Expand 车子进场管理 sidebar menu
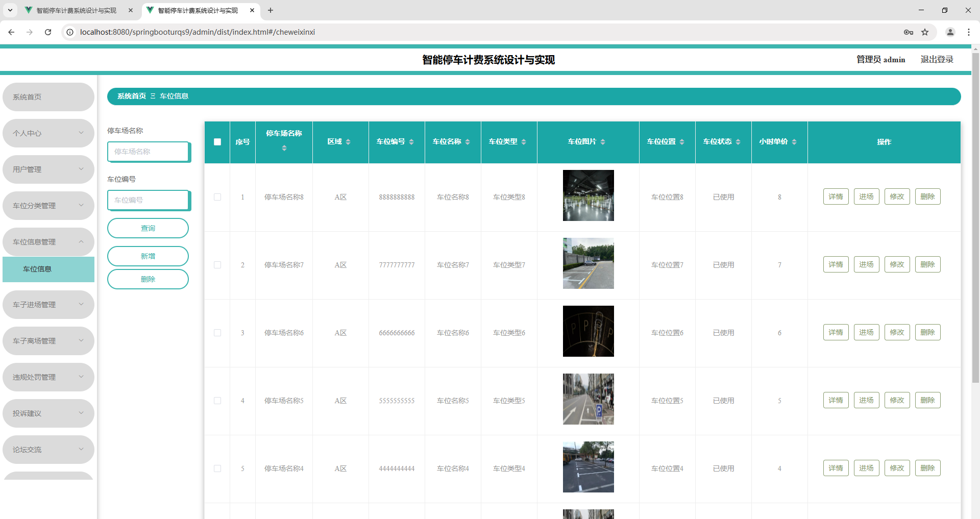 click(x=48, y=305)
